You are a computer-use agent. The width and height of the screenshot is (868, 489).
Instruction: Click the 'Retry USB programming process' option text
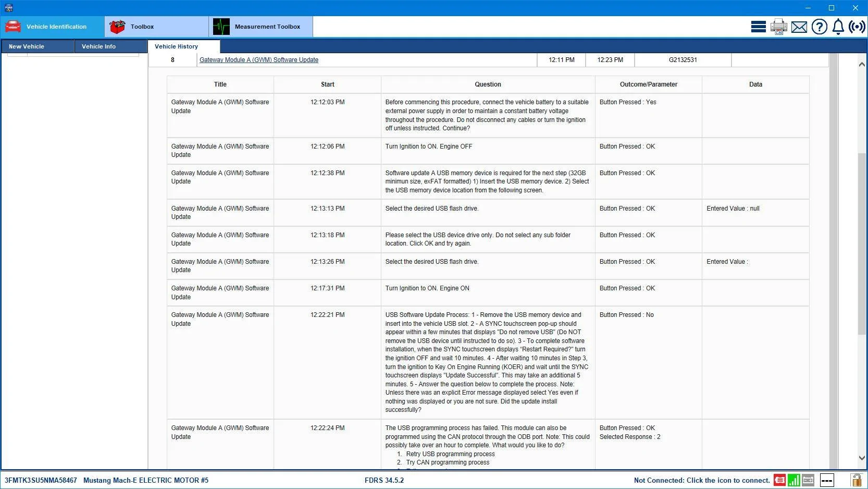click(451, 454)
